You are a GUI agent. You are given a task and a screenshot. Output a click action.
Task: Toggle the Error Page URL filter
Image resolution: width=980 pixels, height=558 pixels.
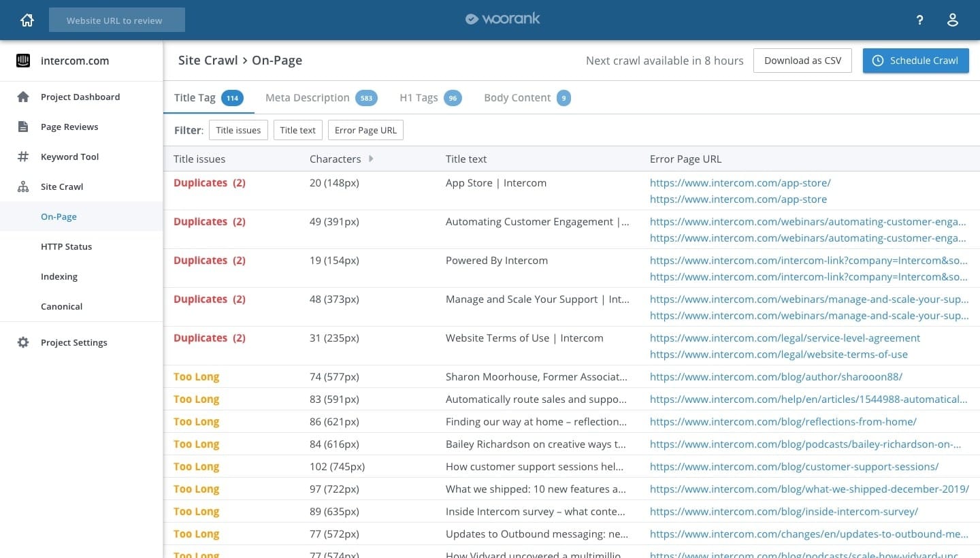coord(365,130)
